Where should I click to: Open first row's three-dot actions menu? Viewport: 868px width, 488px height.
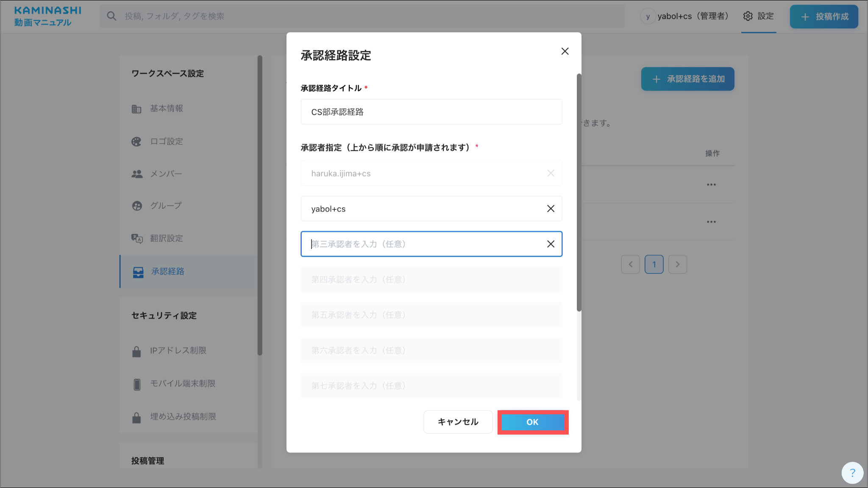711,184
